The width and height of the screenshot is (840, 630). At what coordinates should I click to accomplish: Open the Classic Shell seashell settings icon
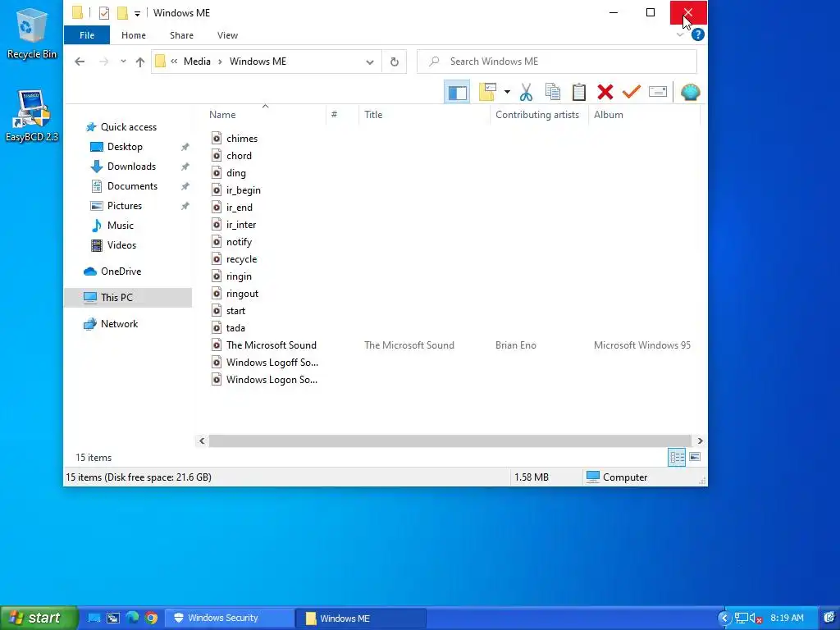[x=690, y=92]
